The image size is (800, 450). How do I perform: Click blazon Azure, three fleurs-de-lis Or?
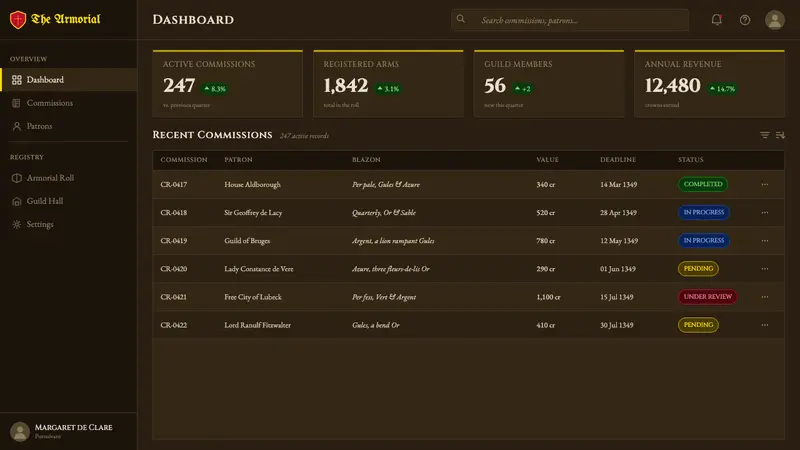[x=390, y=269]
